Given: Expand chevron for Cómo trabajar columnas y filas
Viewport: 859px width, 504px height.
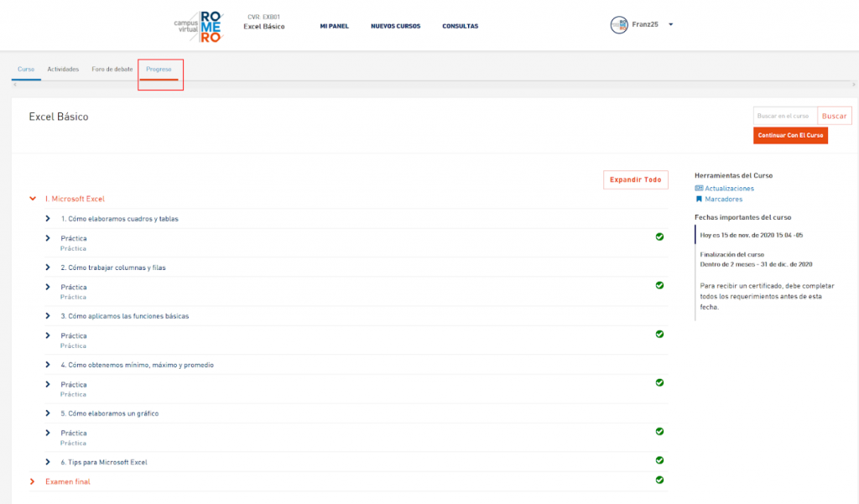Looking at the screenshot, I should (x=48, y=268).
